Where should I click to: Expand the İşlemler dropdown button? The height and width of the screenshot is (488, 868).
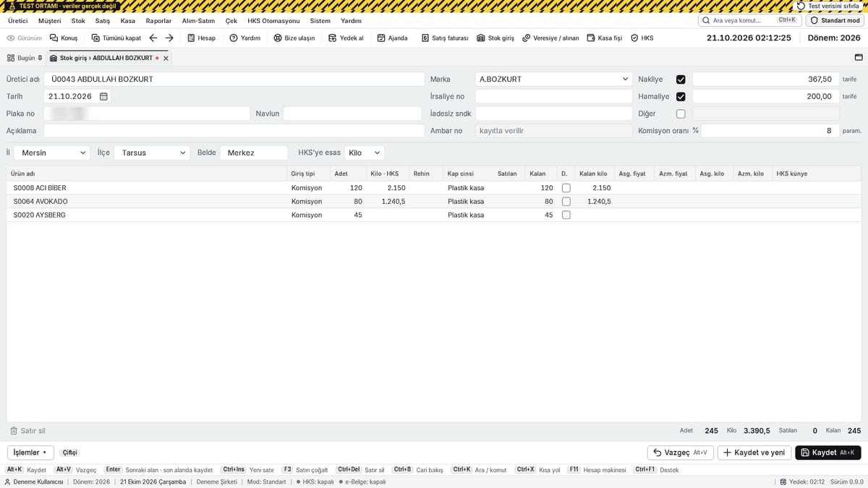click(x=30, y=453)
